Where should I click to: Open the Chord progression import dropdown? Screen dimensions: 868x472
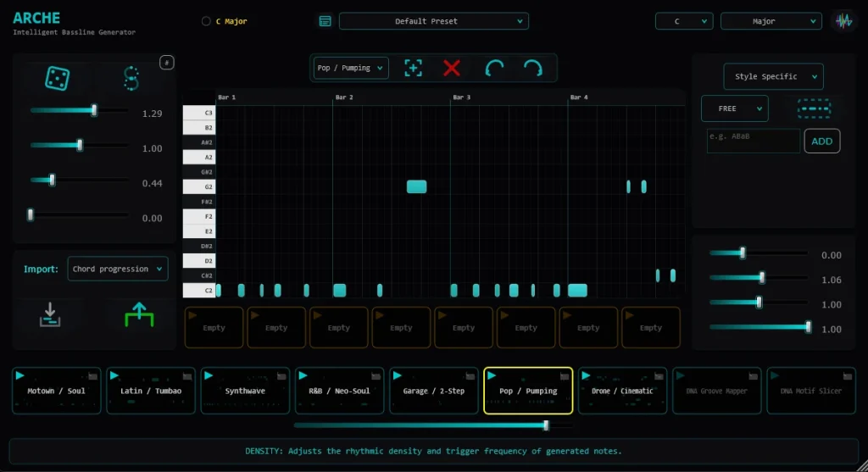tap(118, 269)
